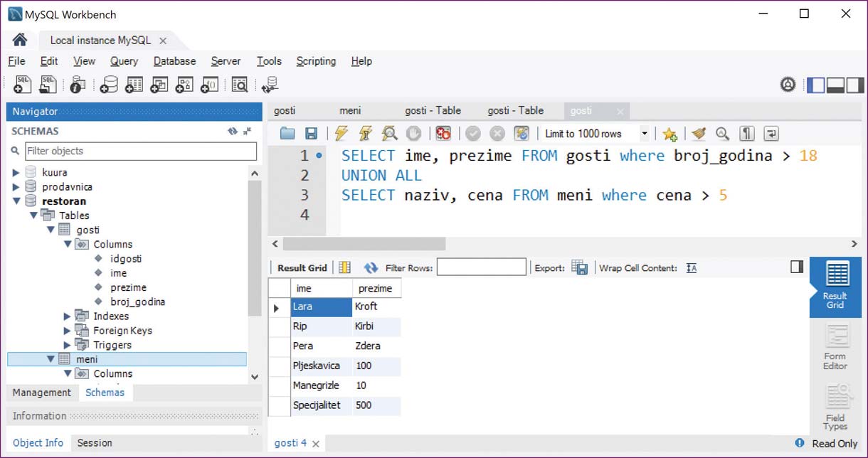Open the Scripting menu
Screen dimensions: 868x458
point(316,61)
